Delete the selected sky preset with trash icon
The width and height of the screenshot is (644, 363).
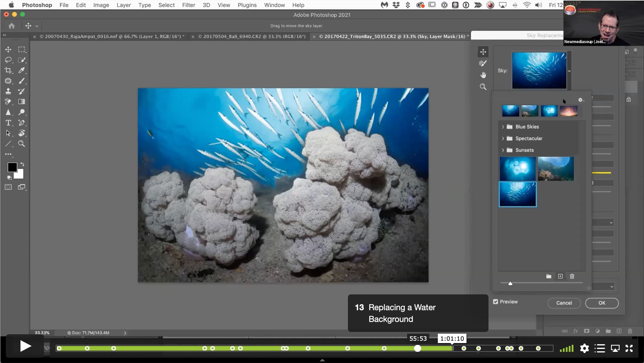[572, 276]
